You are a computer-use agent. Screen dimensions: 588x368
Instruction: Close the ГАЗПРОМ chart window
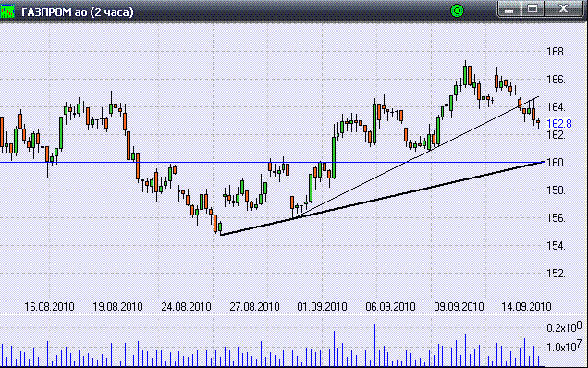(563, 8)
